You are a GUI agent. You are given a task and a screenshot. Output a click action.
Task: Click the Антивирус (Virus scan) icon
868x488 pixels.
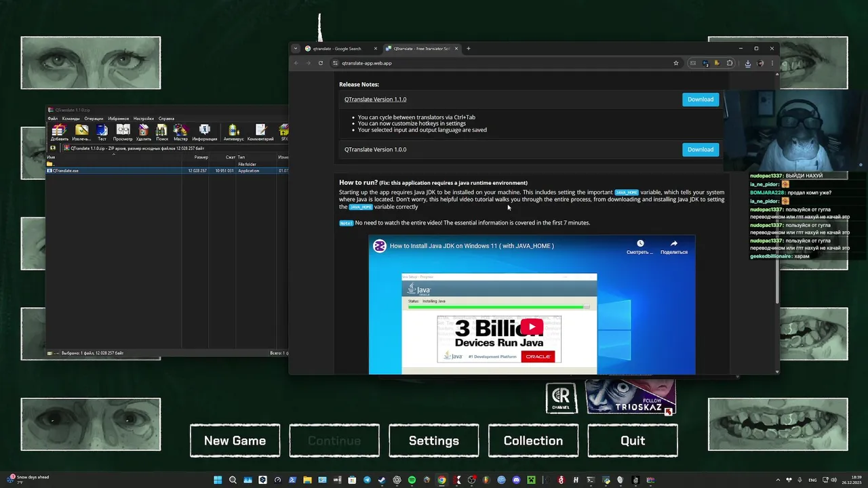(x=233, y=131)
